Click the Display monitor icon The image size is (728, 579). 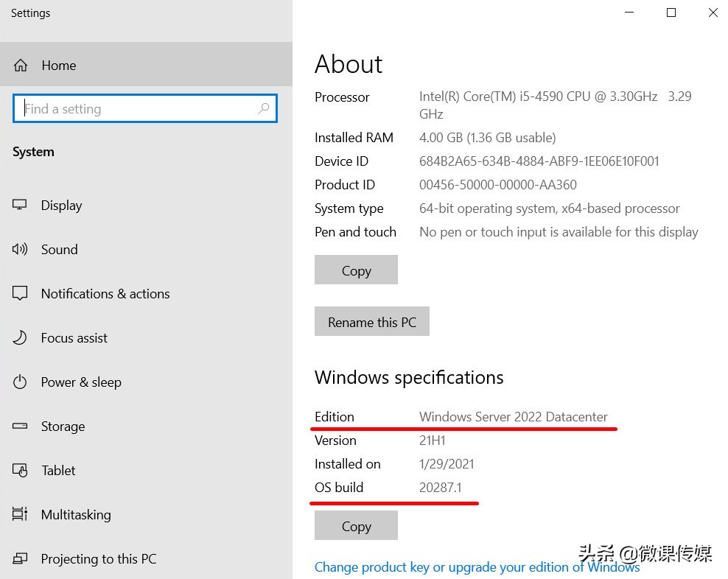click(x=19, y=205)
